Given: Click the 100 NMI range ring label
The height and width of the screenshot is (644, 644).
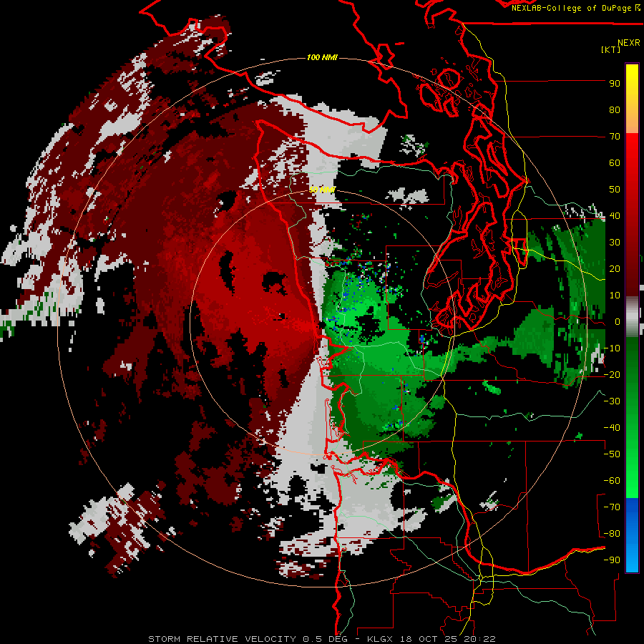Looking at the screenshot, I should point(322,57).
